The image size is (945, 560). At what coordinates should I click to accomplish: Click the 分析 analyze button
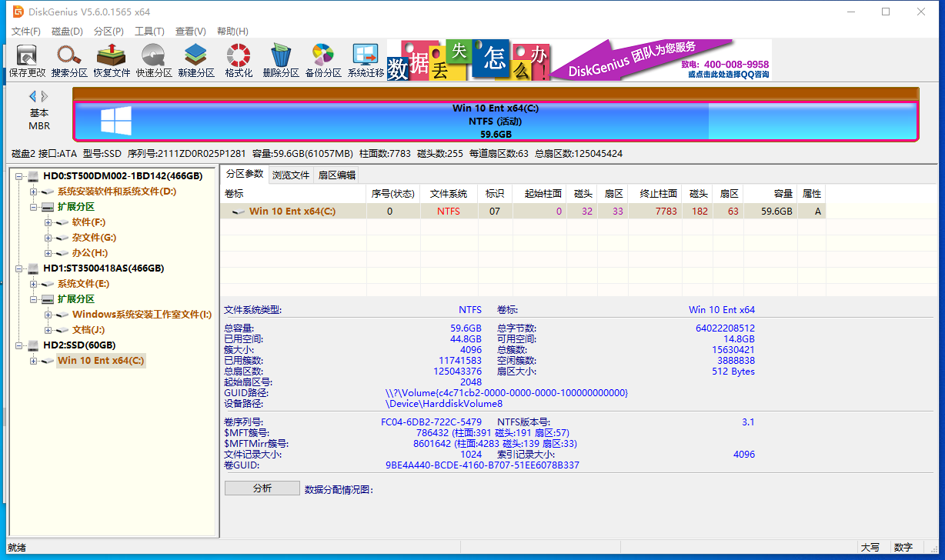[262, 488]
